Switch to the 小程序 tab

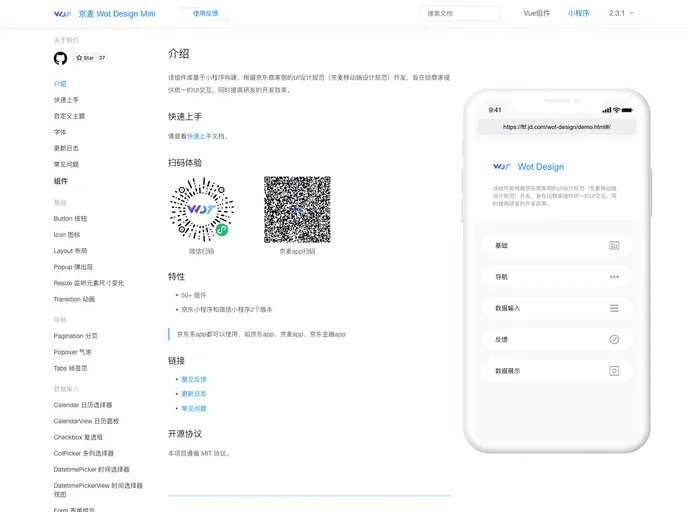point(578,14)
